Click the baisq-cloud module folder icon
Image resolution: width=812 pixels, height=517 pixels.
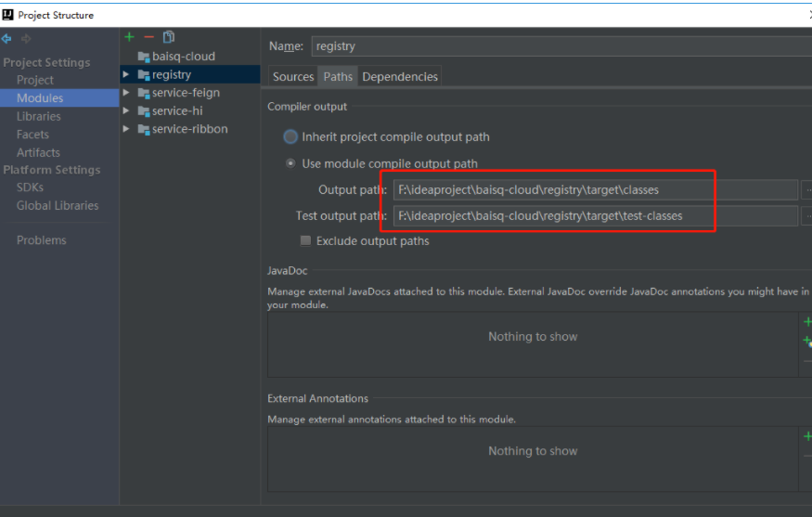click(144, 57)
